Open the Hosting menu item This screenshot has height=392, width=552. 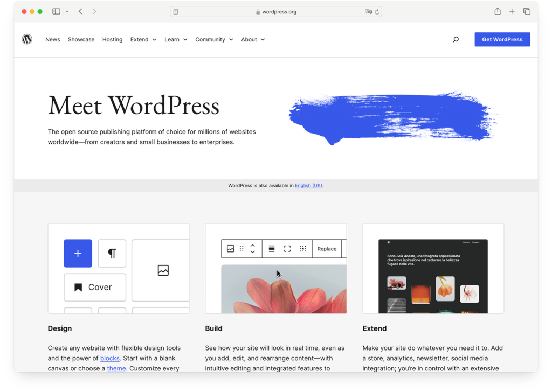click(112, 39)
